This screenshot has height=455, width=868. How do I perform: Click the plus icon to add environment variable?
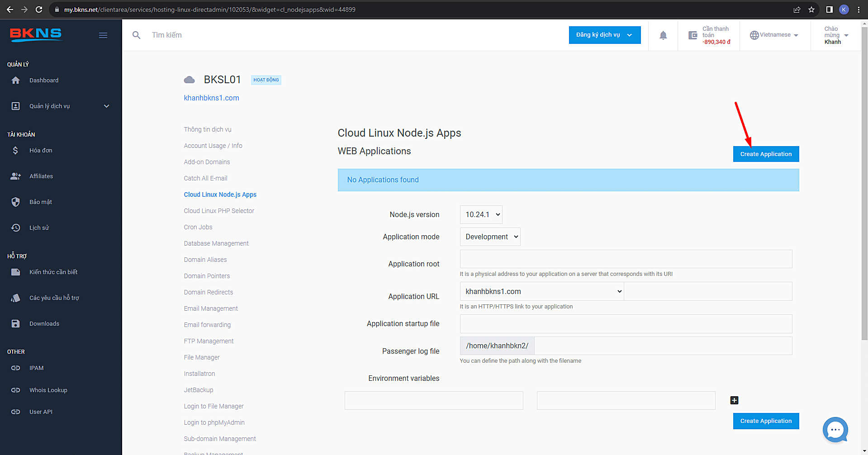(x=735, y=400)
